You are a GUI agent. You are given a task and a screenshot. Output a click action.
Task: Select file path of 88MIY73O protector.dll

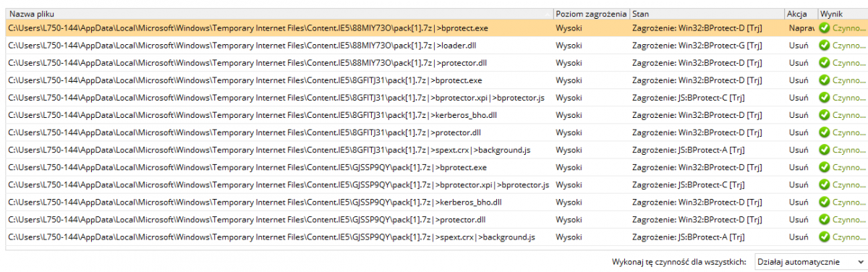pos(247,62)
